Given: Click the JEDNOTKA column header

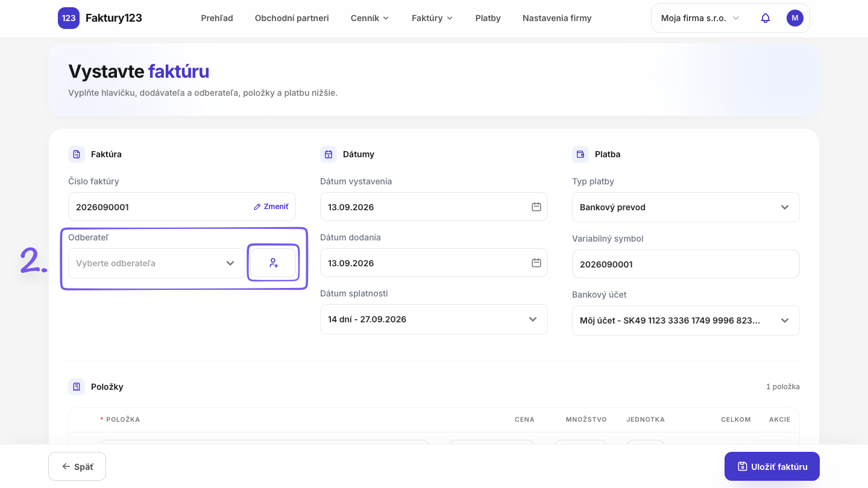Looking at the screenshot, I should (x=646, y=419).
